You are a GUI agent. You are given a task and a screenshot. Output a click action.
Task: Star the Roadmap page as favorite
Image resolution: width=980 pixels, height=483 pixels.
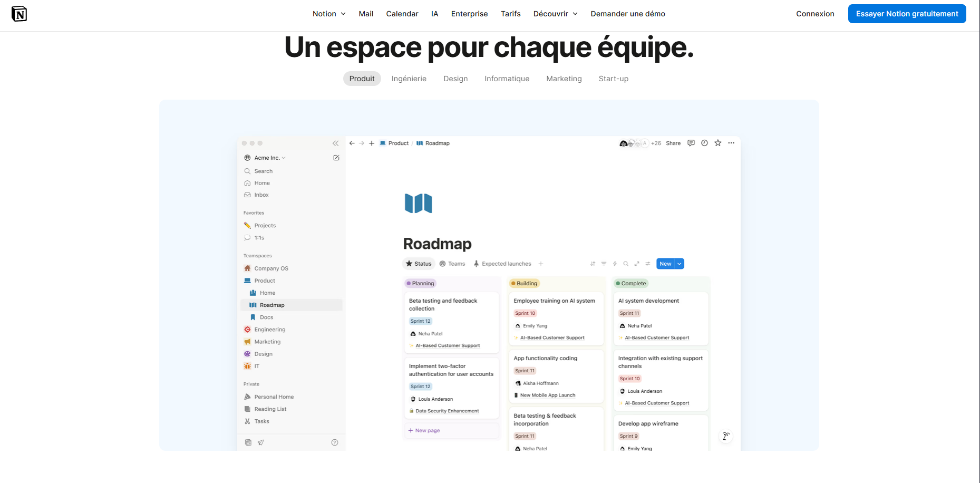coord(717,143)
